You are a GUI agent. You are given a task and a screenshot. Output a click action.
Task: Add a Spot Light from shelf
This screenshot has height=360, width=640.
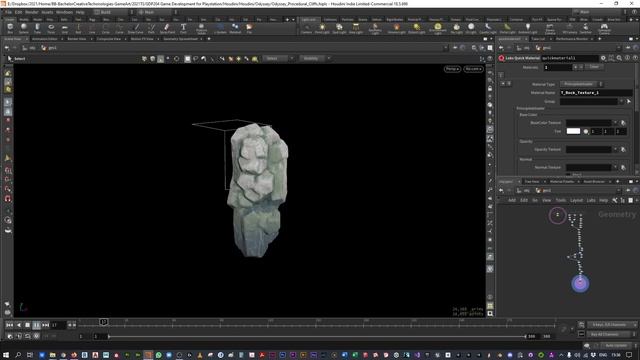[x=339, y=28]
